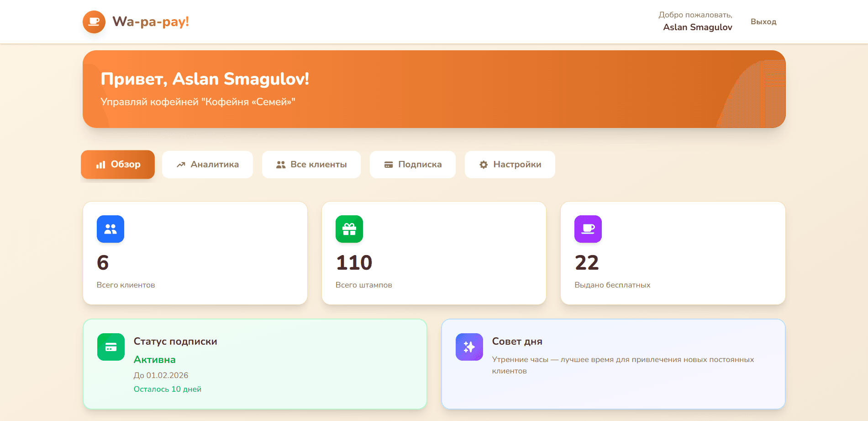Open the Подписка tab

[413, 165]
